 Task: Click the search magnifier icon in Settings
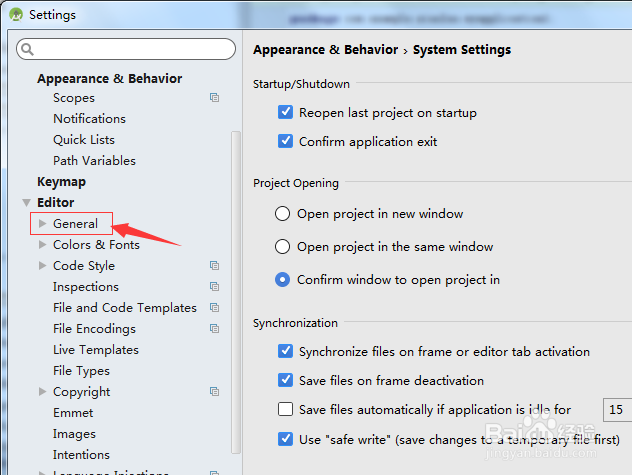coord(27,49)
